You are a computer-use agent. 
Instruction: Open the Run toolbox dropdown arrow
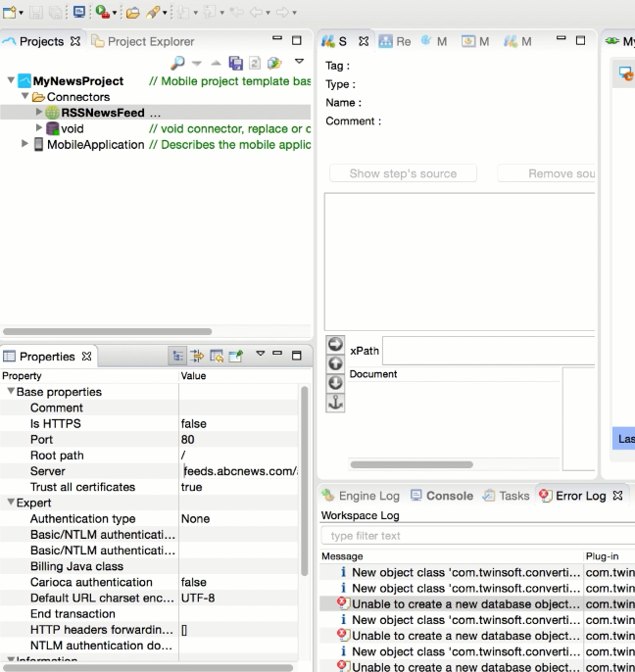pos(115,13)
